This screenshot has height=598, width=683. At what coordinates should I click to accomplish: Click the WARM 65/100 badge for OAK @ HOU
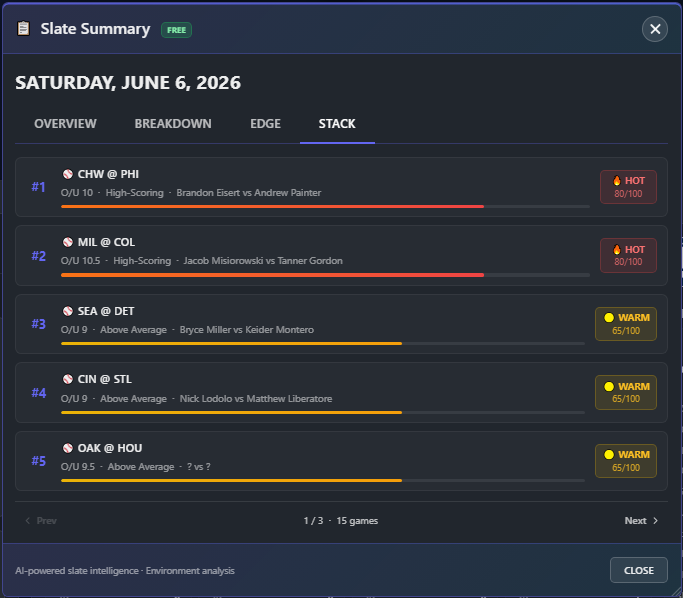[x=626, y=461]
